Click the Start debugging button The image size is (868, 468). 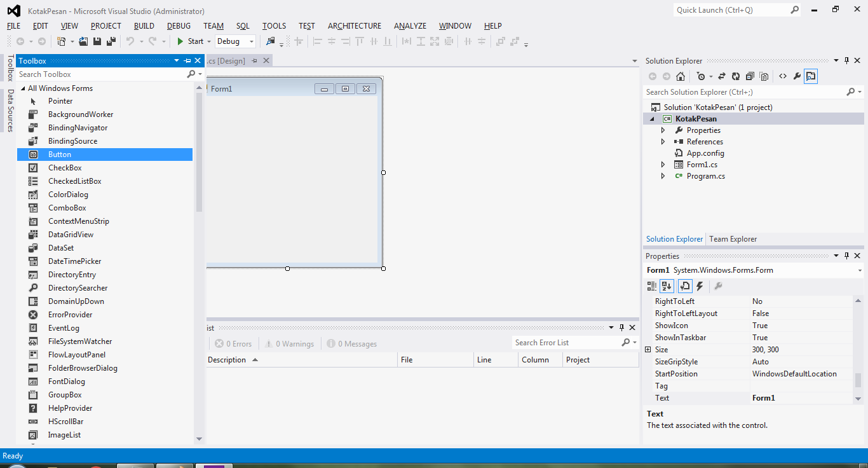(x=190, y=41)
